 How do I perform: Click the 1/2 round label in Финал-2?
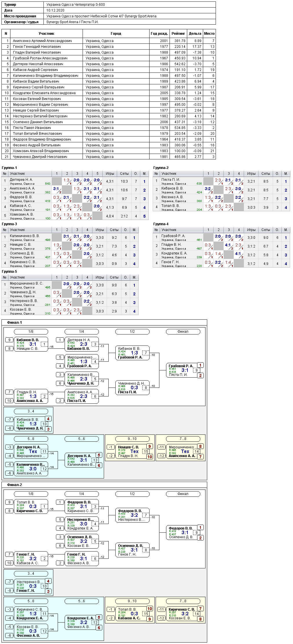click(x=132, y=494)
